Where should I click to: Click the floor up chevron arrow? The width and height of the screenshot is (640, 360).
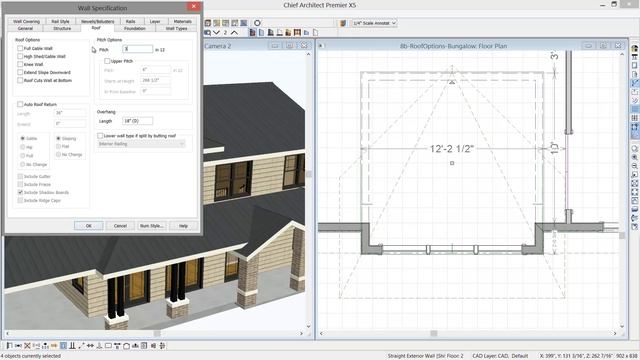click(x=234, y=33)
